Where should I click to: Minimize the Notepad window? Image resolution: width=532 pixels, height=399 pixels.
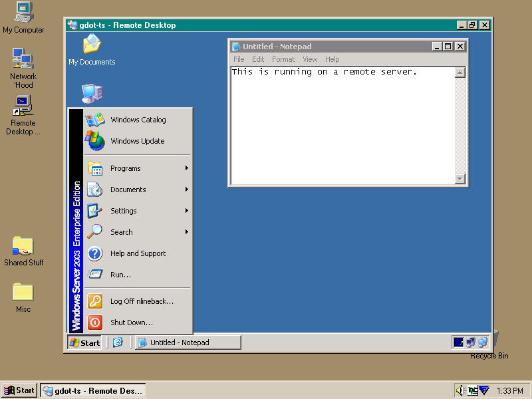click(x=437, y=47)
